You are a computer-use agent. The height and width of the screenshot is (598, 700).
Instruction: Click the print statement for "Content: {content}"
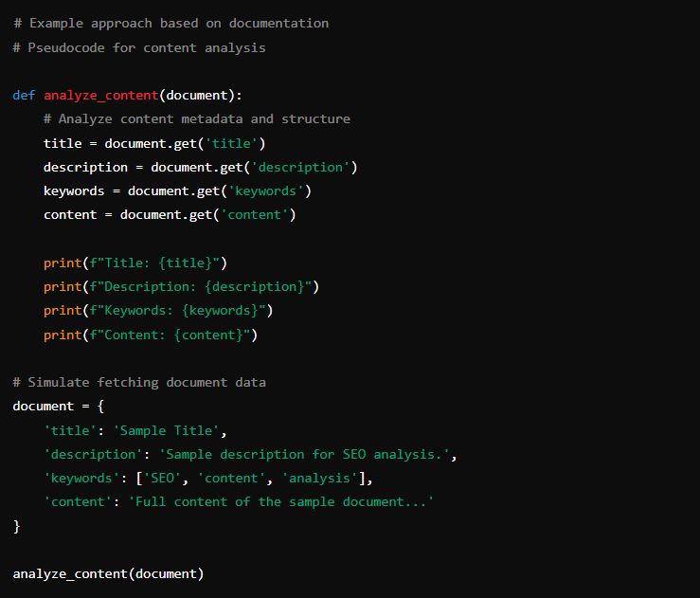[150, 335]
